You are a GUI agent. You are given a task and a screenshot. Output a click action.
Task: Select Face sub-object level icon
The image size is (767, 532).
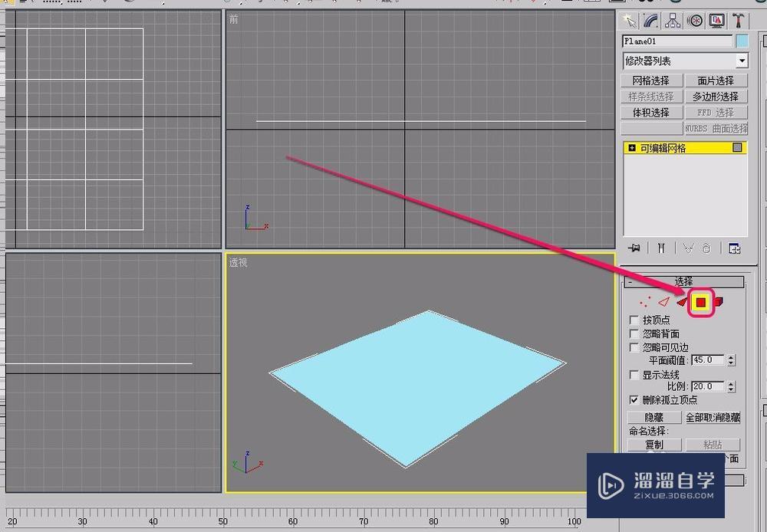[x=681, y=302]
